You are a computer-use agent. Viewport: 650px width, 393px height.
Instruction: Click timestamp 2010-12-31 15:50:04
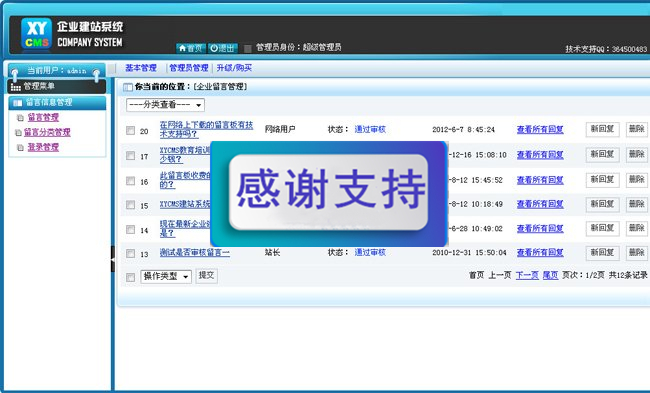(469, 252)
